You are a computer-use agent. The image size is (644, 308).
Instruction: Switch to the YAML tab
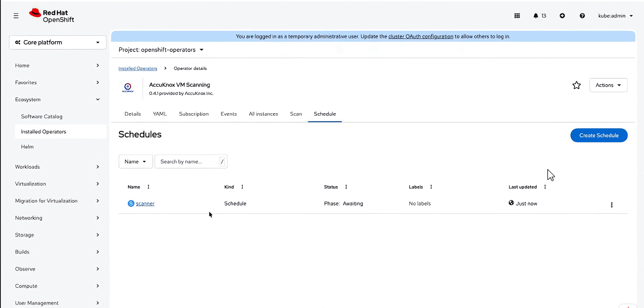point(160,114)
